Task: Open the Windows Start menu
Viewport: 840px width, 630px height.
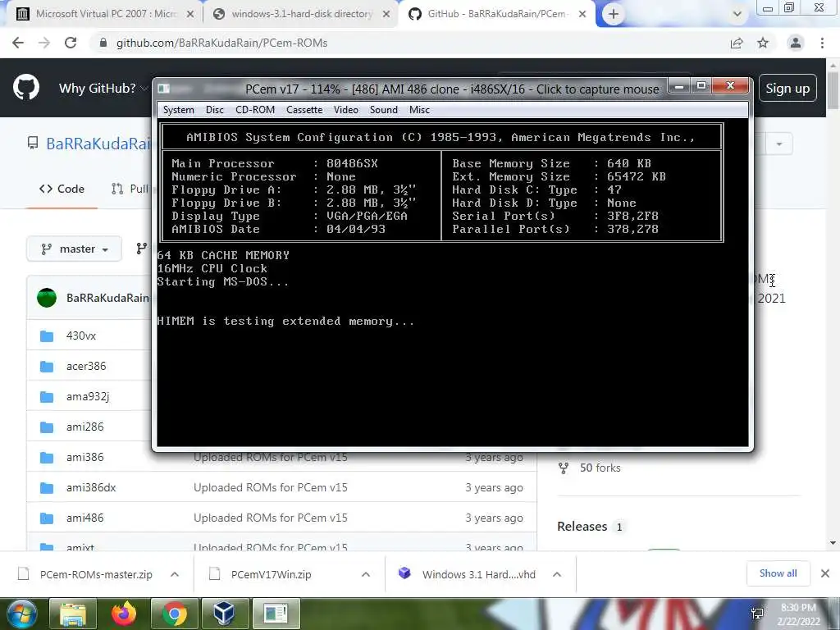Action: pos(21,614)
